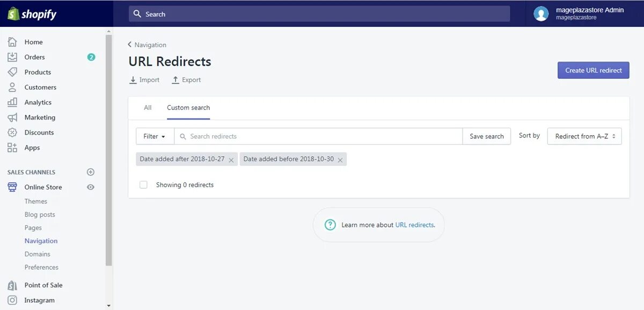Screen dimensions: 644x310
Task: Open the Online Store channel
Action: tap(43, 187)
